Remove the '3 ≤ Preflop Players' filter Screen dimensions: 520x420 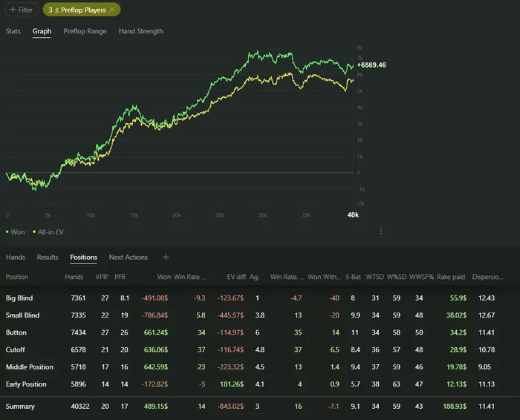coord(112,10)
